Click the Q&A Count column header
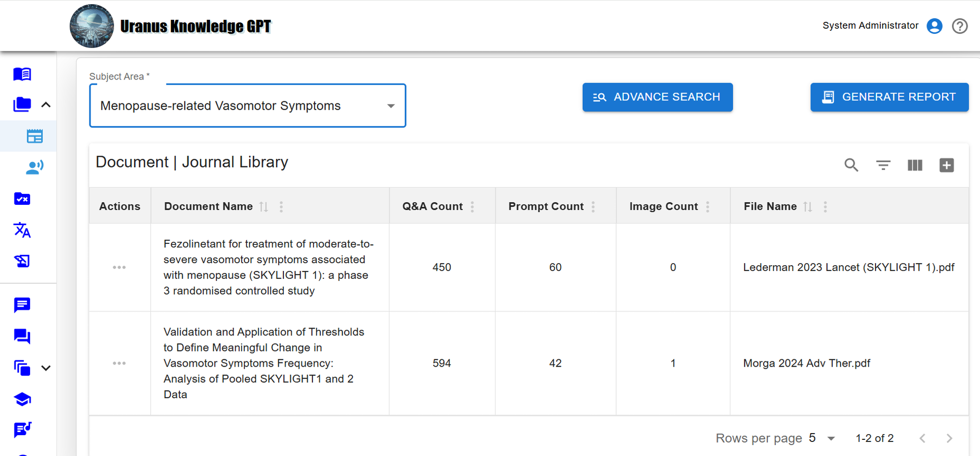 pyautogui.click(x=433, y=206)
